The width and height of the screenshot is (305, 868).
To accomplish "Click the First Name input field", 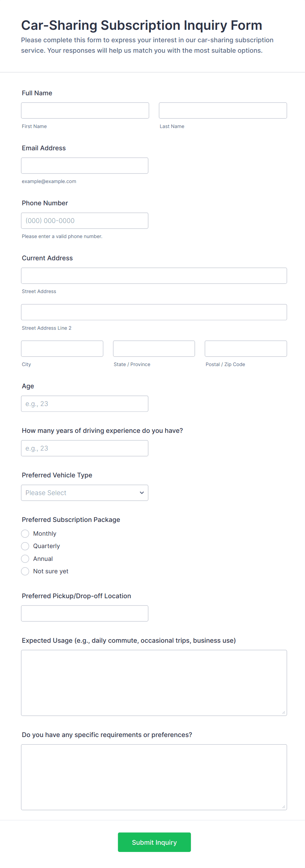I will coord(85,111).
